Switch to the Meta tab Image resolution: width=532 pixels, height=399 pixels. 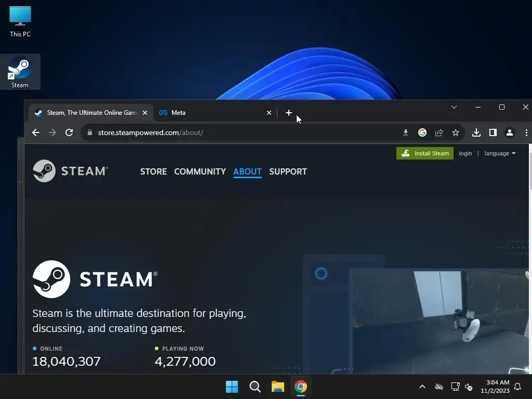[x=215, y=113]
